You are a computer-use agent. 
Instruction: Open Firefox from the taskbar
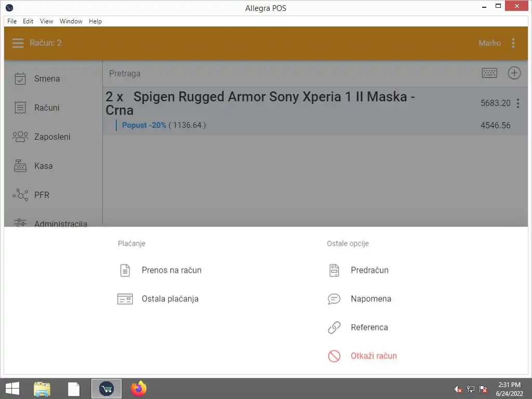tap(138, 389)
